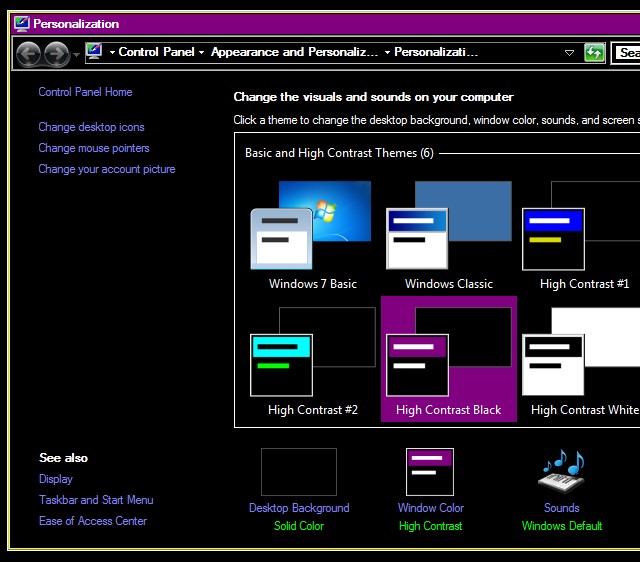Click the Sounds link text
640x562 pixels.
(562, 508)
